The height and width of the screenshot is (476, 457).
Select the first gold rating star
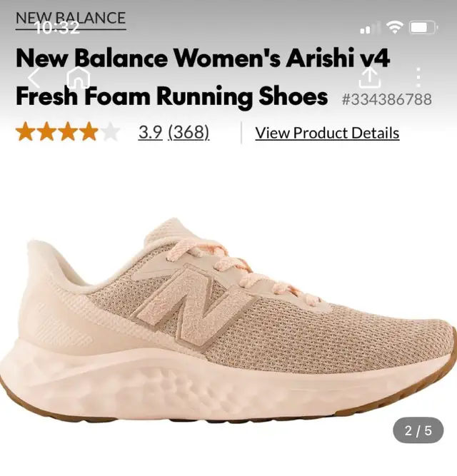click(26, 131)
